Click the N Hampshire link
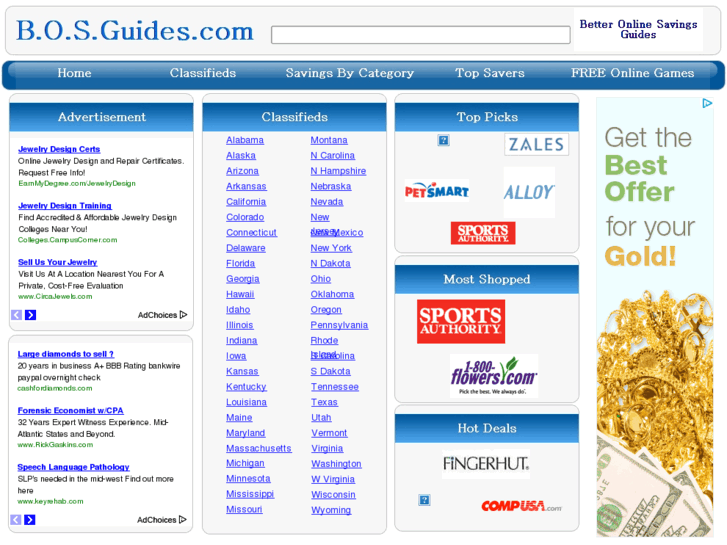727x545 pixels. pos(338,171)
